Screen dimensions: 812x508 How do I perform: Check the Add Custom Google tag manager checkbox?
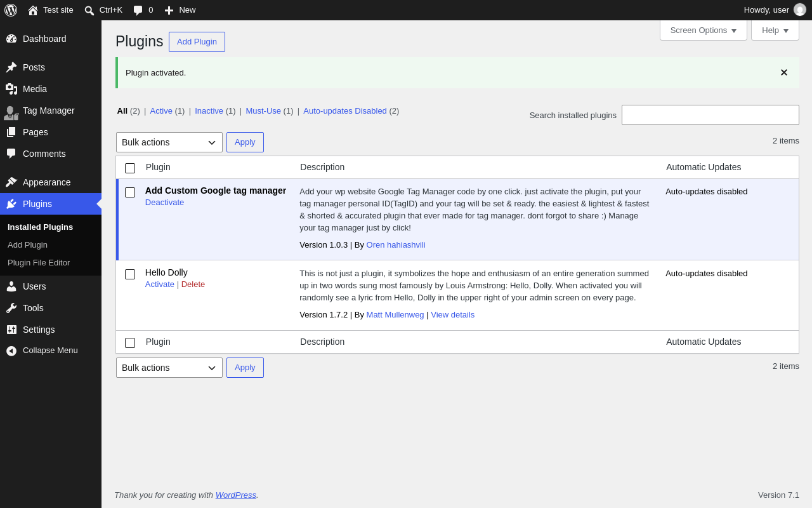(x=130, y=192)
